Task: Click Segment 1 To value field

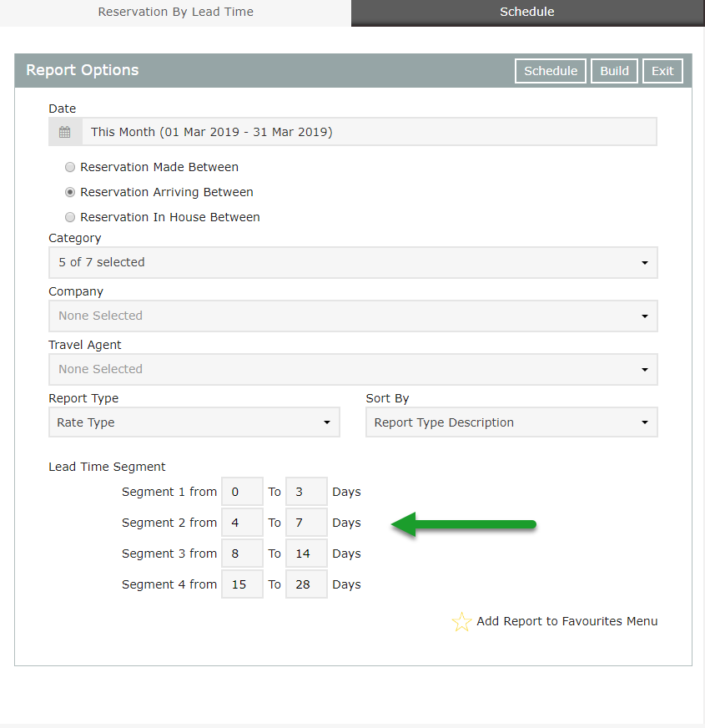Action: (306, 492)
